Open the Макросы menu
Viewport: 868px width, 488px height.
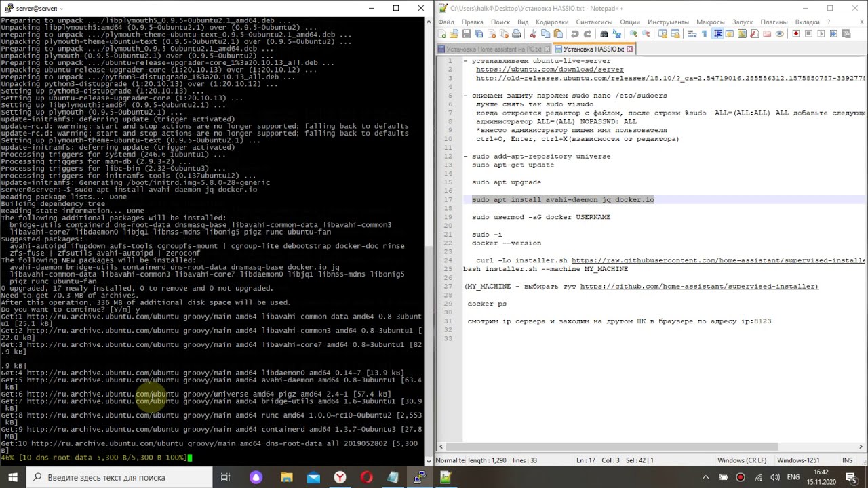click(711, 22)
